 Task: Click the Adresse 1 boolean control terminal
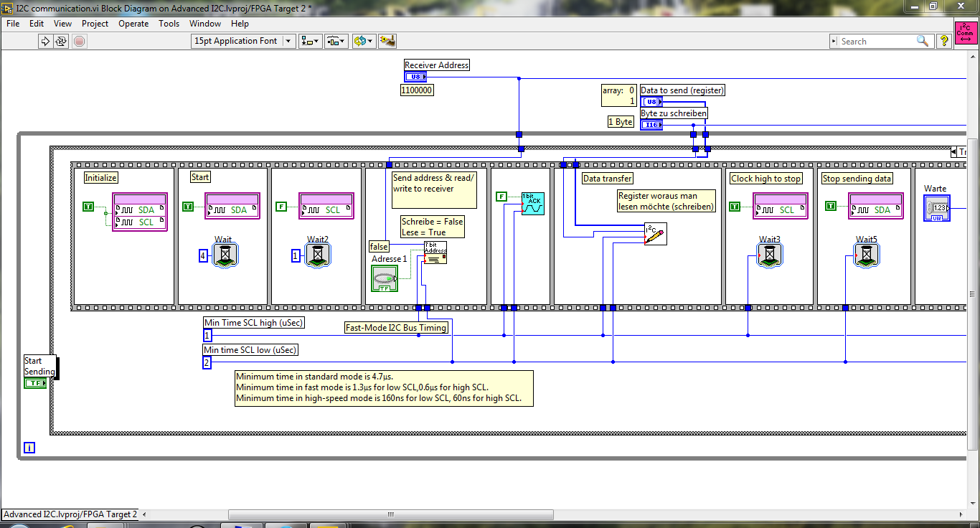point(385,278)
